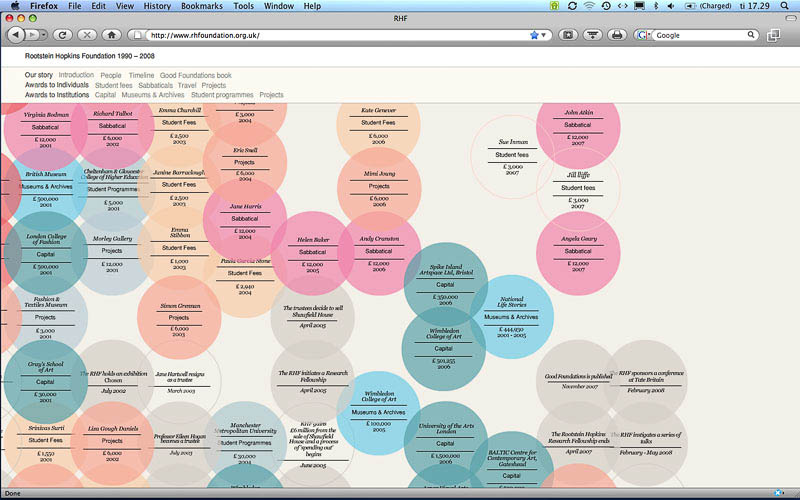Click the Google search input field

click(701, 35)
